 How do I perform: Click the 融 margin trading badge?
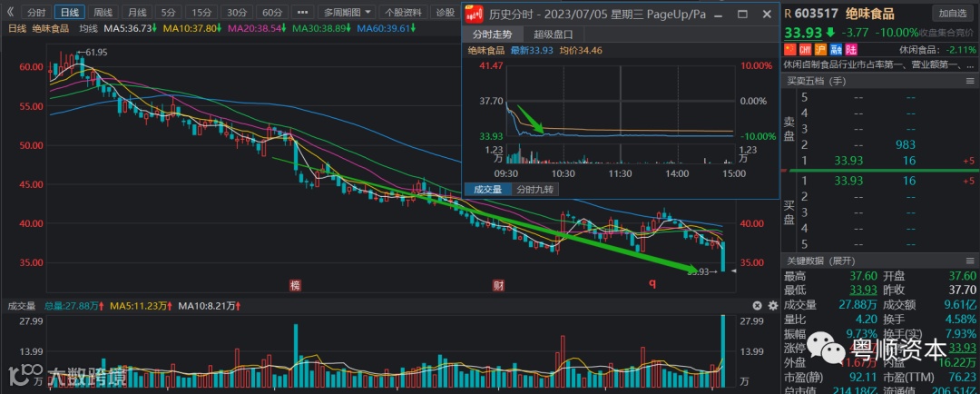click(x=836, y=49)
